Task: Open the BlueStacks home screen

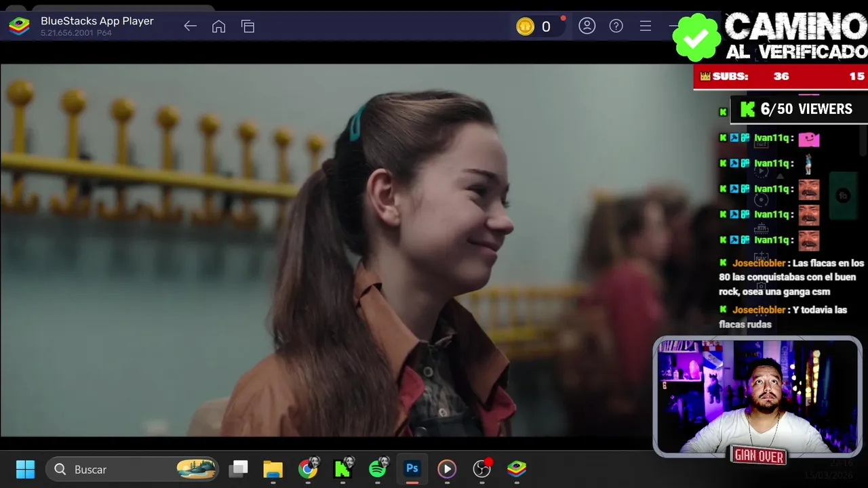Action: tap(218, 26)
